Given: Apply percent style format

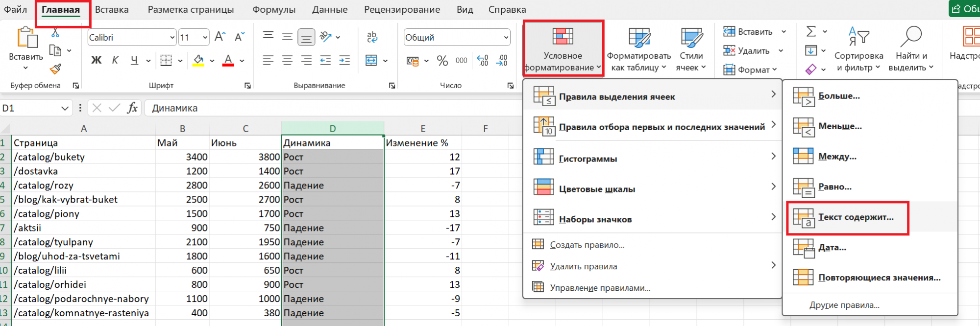Looking at the screenshot, I should pyautogui.click(x=442, y=61).
